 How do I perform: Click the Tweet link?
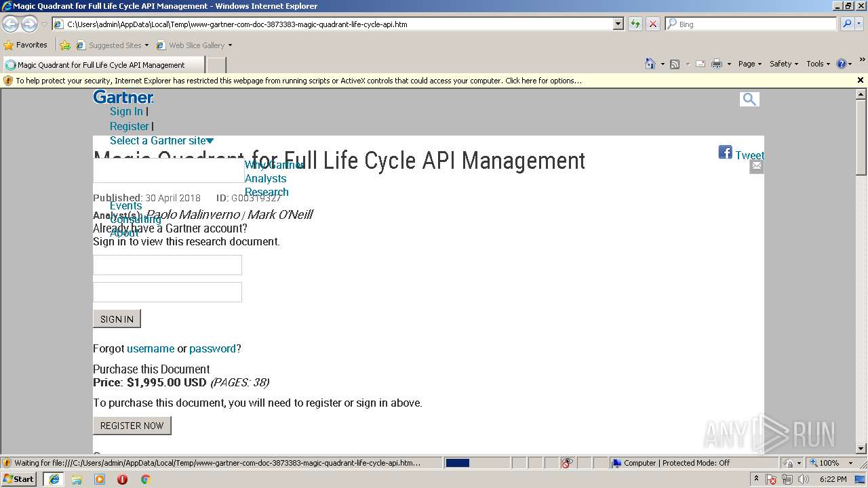749,155
